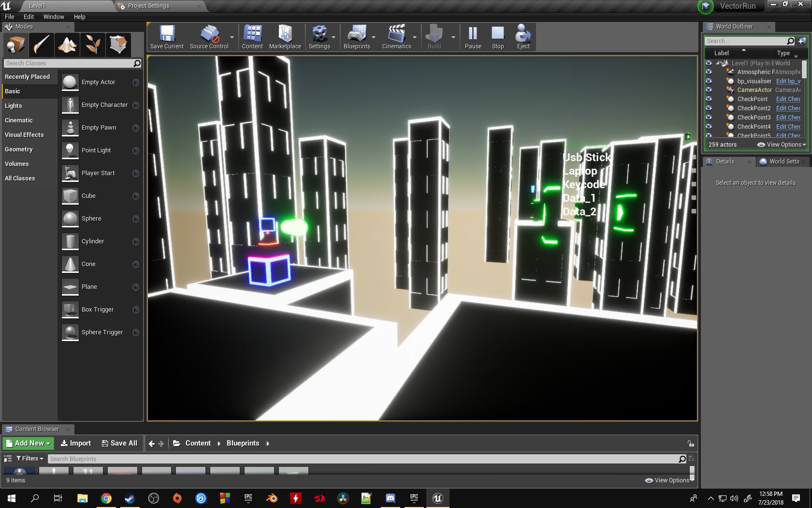The width and height of the screenshot is (812, 508).
Task: Toggle visibility of Level1 world row
Action: point(709,63)
